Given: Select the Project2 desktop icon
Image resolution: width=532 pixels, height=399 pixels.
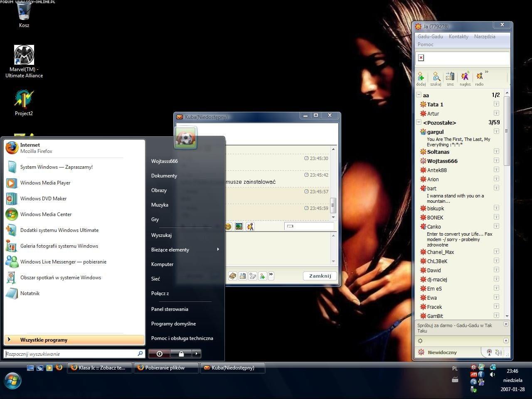Looking at the screenshot, I should pyautogui.click(x=24, y=102).
